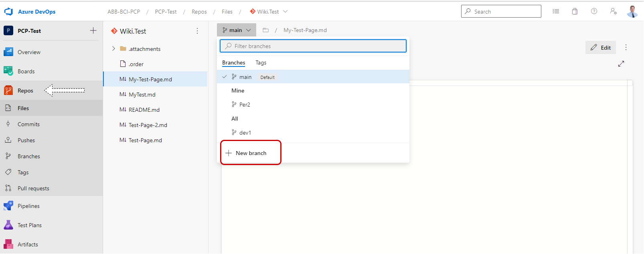Open the MyTest.md file
The width and height of the screenshot is (644, 254).
tap(155, 95)
